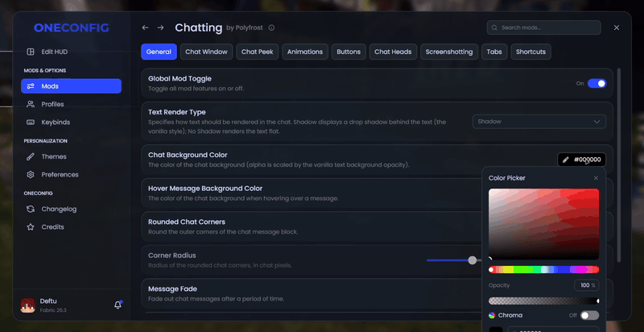Go forward with the right arrow
The width and height of the screenshot is (644, 332).
160,27
